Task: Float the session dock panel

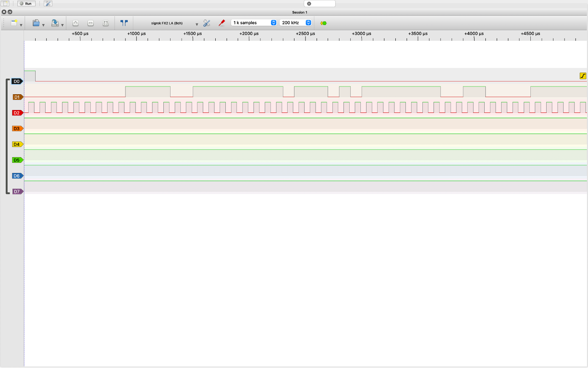Action: (x=10, y=12)
